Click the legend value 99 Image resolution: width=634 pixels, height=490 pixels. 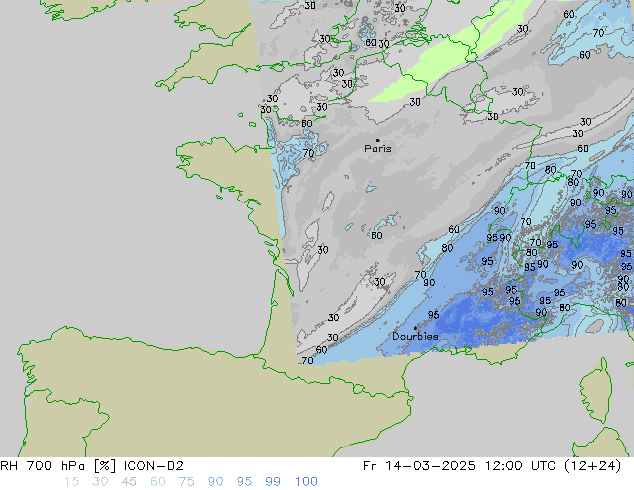(x=273, y=482)
